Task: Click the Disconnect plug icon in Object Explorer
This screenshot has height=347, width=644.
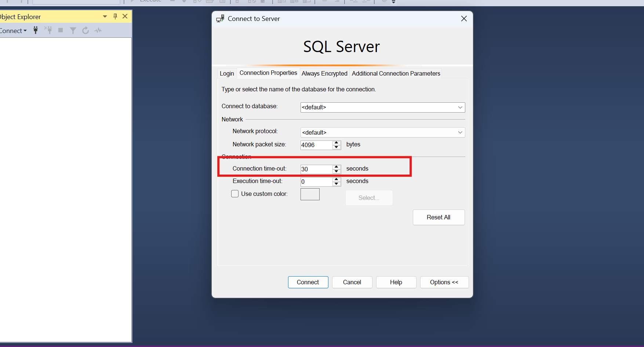Action: (48, 30)
